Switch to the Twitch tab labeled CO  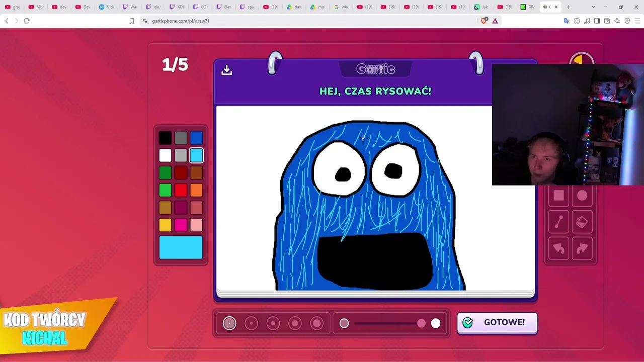(x=200, y=7)
